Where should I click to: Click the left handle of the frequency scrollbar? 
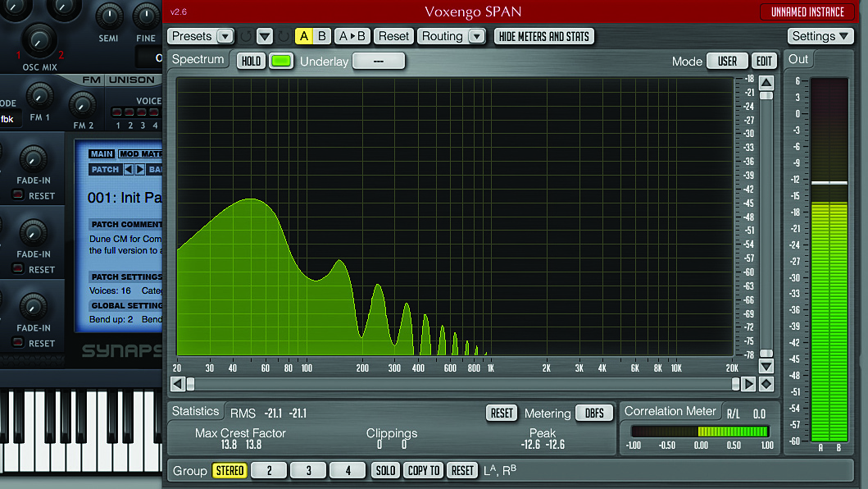190,384
